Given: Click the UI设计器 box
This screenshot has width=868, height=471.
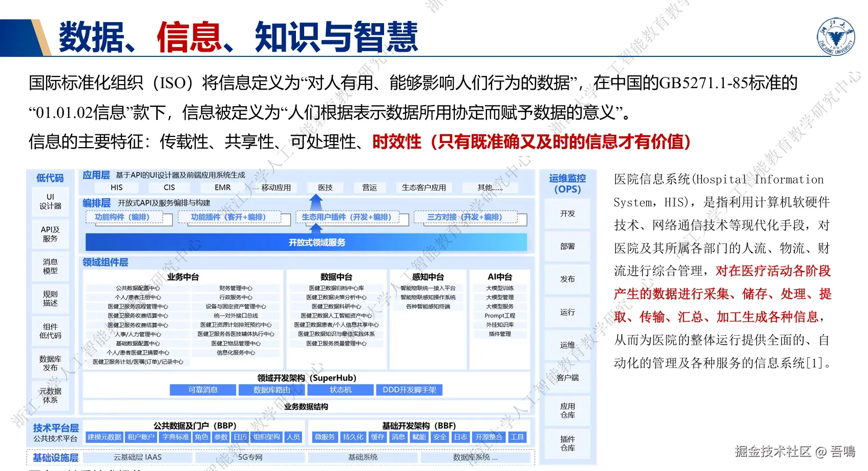Looking at the screenshot, I should point(50,201).
